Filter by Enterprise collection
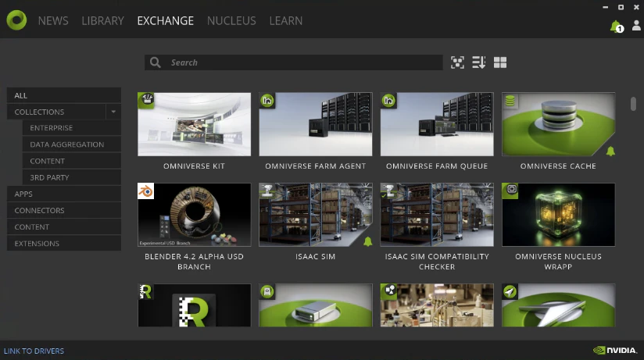644x360 pixels. pyautogui.click(x=71, y=127)
